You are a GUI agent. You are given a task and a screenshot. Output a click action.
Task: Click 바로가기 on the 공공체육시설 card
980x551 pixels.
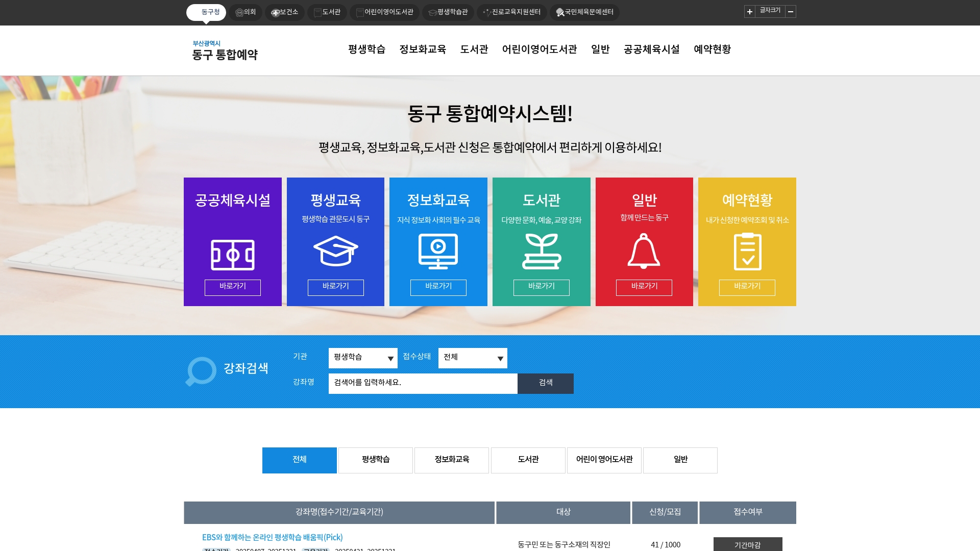point(233,287)
